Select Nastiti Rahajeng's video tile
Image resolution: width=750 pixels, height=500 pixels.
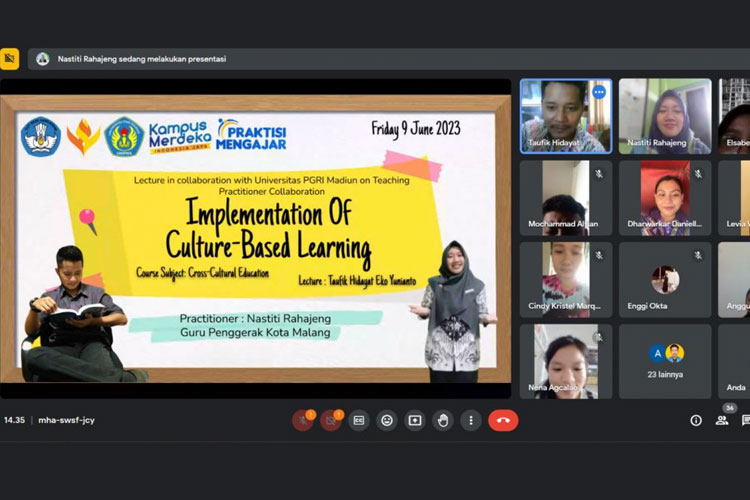(665, 116)
